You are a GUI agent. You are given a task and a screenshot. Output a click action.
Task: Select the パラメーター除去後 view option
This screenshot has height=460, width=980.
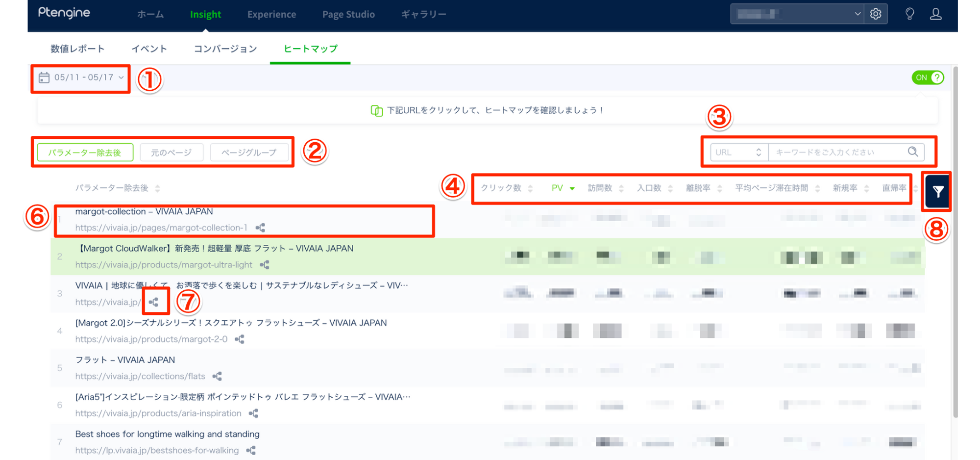point(85,153)
